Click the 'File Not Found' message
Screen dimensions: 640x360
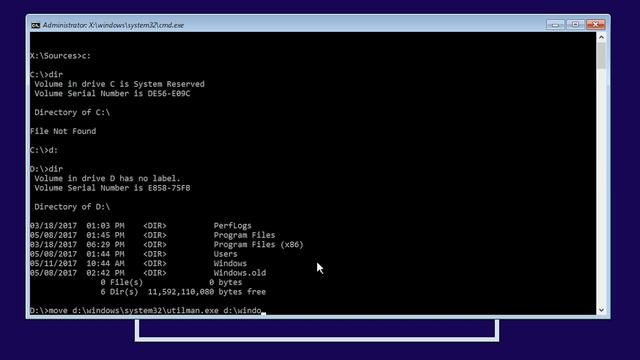[63, 131]
